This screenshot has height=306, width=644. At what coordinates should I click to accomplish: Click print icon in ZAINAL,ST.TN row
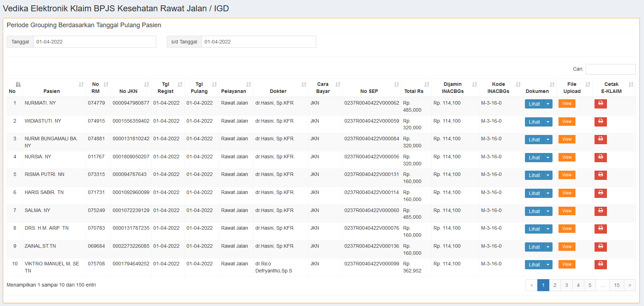[600, 247]
